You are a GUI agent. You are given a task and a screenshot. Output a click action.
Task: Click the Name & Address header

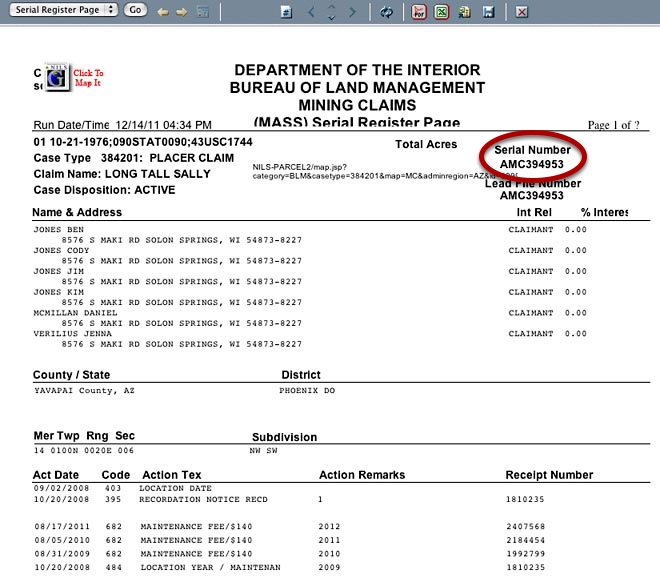(77, 212)
